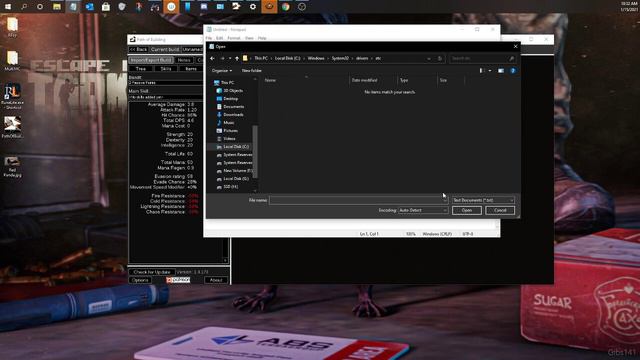
Task: Go back in the Open dialog
Action: (x=212, y=58)
